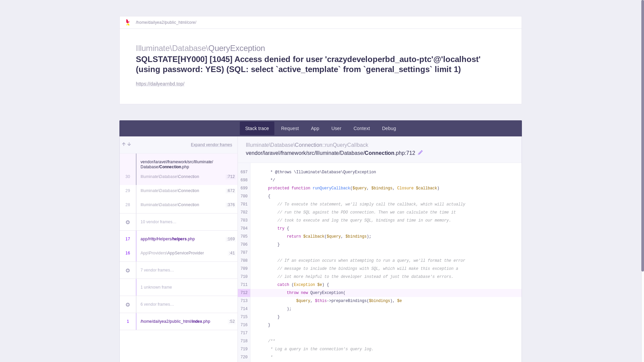This screenshot has height=362, width=644.
Task: Switch to the App tab
Action: (x=315, y=128)
